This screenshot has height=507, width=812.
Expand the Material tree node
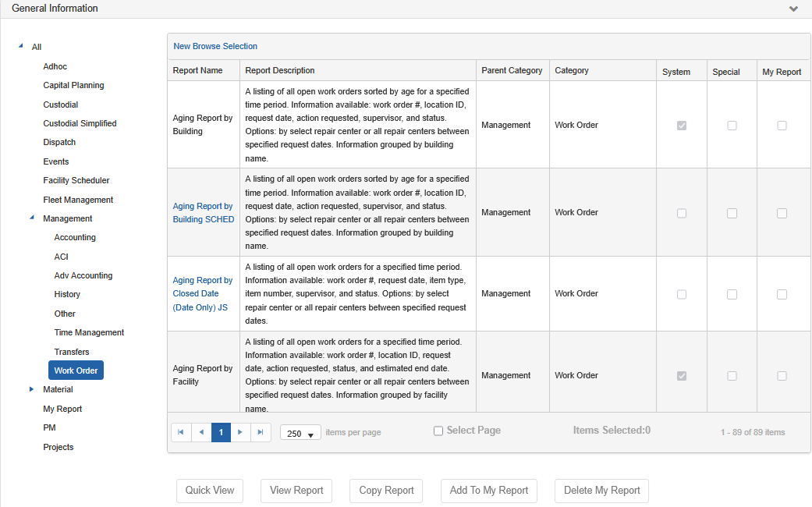pyautogui.click(x=31, y=389)
